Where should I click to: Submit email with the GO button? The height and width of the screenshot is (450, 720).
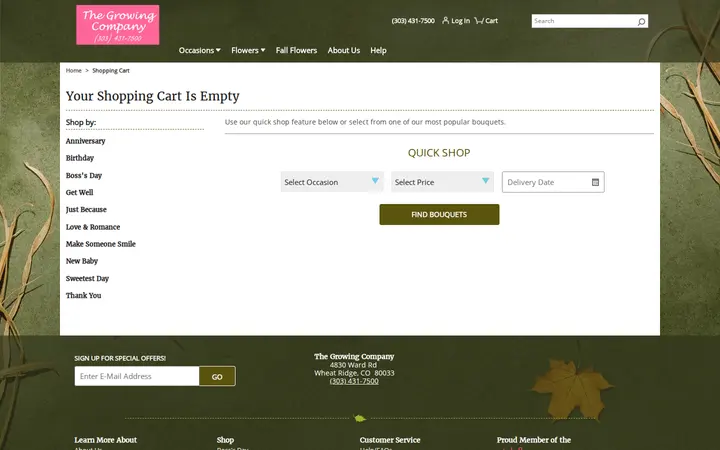pos(217,376)
